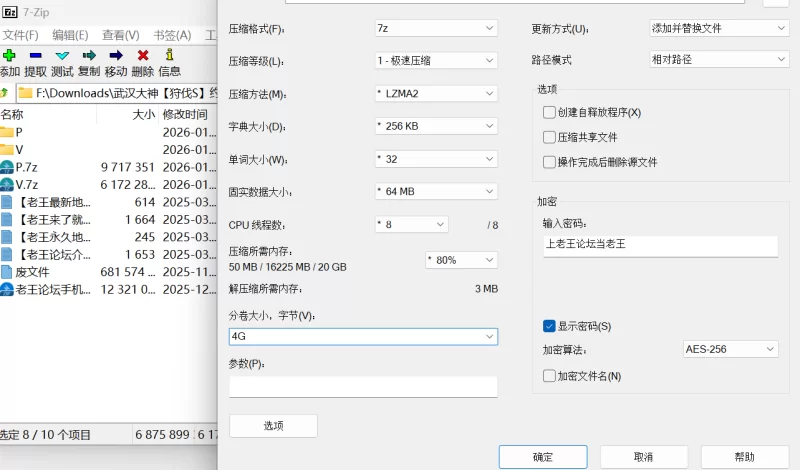Image resolution: width=800 pixels, height=470 pixels.
Task: Open 压缩方法 LZMA2 dropdown
Action: tap(436, 93)
